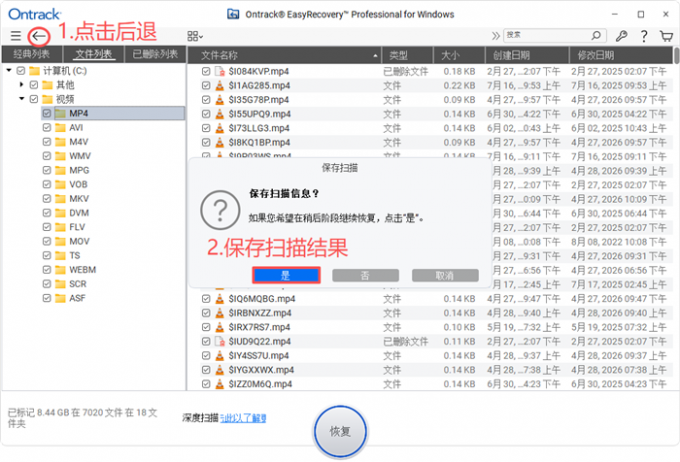680x462 pixels.
Task: Click 是 to save scan info
Action: click(286, 275)
